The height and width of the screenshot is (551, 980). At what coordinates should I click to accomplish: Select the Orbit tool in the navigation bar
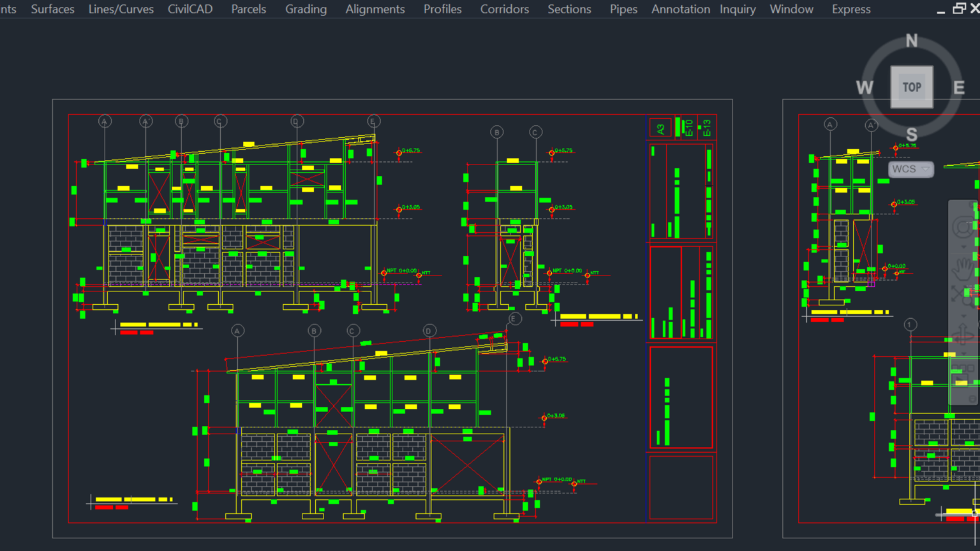tap(963, 334)
